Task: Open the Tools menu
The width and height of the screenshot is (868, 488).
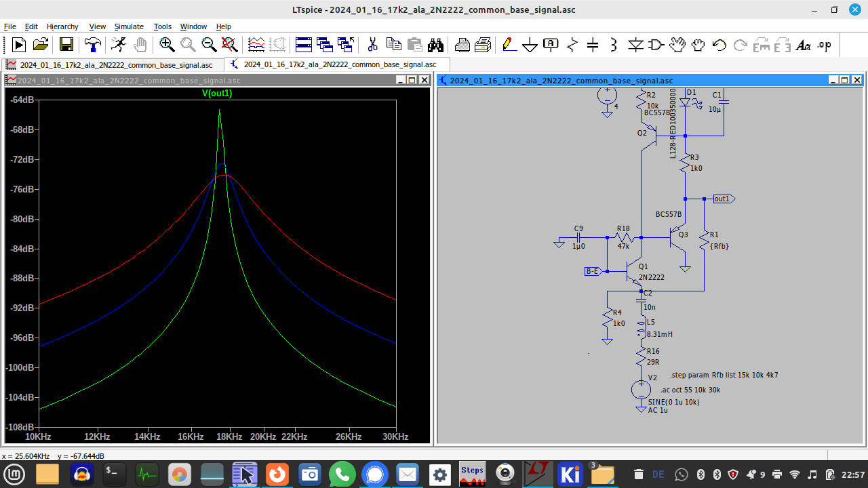Action: tap(163, 26)
